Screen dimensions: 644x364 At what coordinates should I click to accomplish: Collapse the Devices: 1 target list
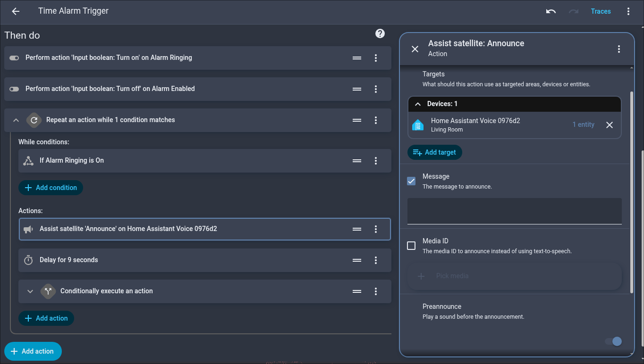click(x=418, y=104)
